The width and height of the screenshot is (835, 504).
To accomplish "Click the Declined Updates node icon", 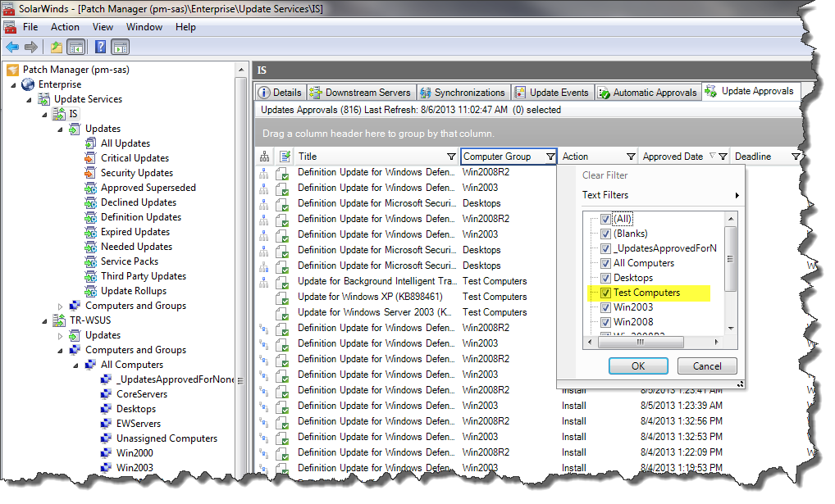I will coord(90,202).
